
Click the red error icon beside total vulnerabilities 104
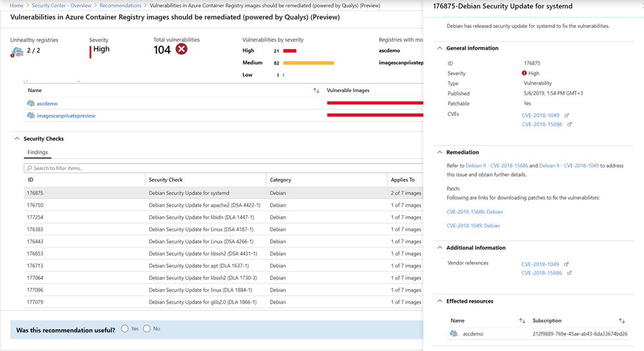pyautogui.click(x=182, y=49)
